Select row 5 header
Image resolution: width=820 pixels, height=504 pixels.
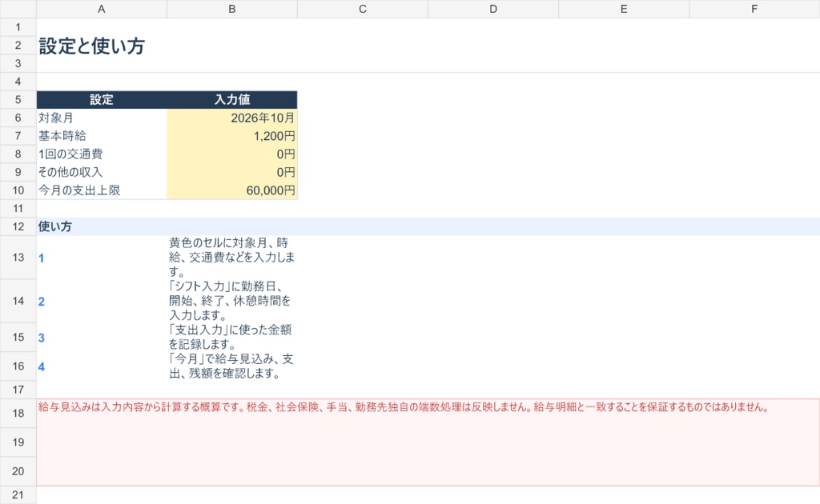pos(18,100)
